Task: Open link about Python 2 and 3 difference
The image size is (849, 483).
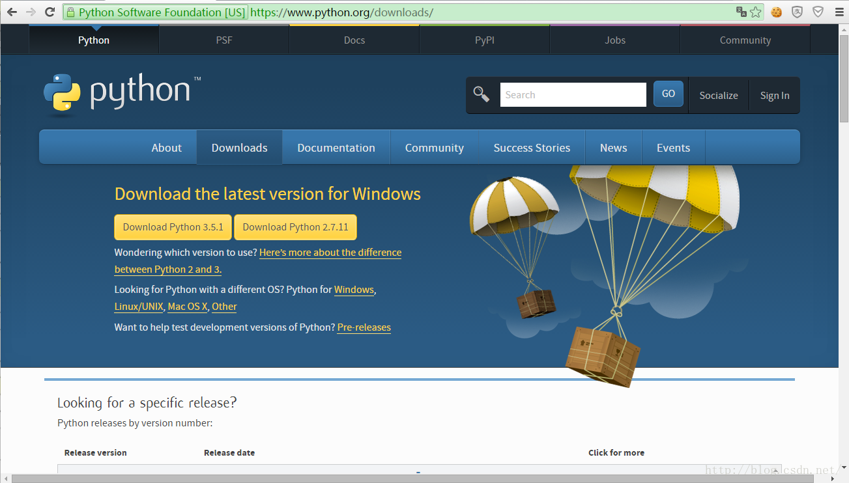Action: pos(330,252)
